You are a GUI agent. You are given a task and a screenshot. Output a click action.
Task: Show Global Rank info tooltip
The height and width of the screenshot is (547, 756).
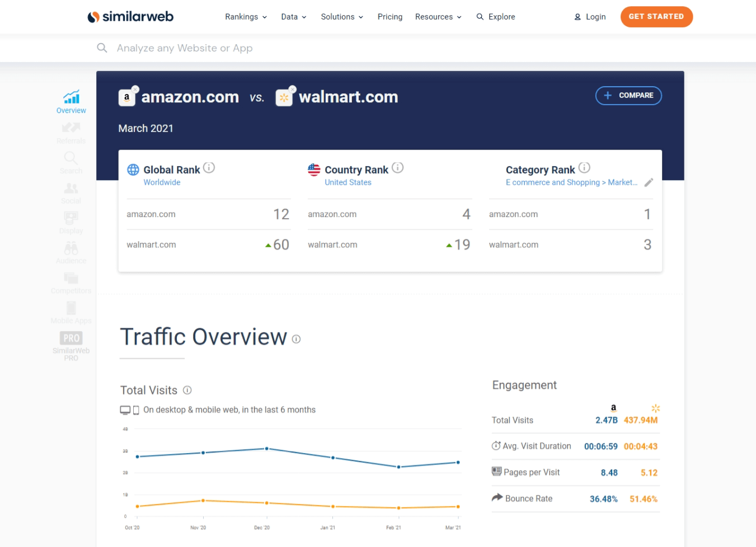point(209,167)
